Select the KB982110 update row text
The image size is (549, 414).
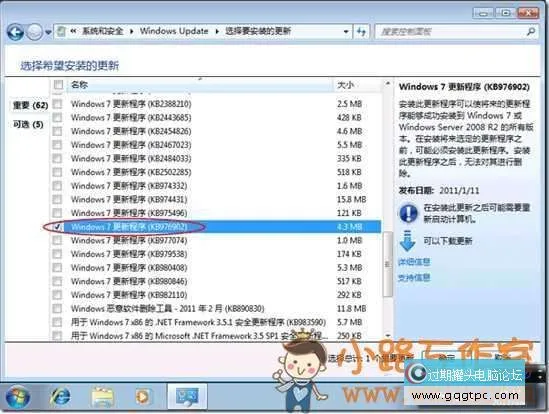click(x=129, y=295)
